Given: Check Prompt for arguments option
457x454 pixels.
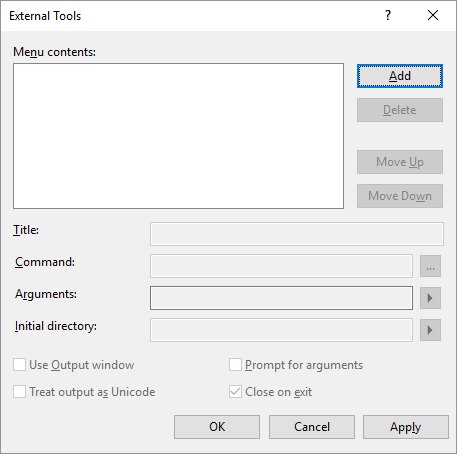Looking at the screenshot, I should (x=235, y=365).
